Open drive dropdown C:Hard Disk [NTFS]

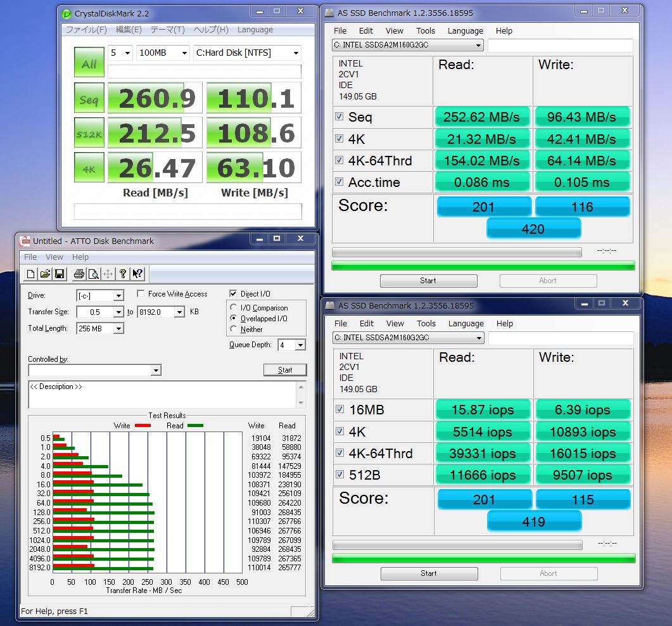[x=247, y=53]
